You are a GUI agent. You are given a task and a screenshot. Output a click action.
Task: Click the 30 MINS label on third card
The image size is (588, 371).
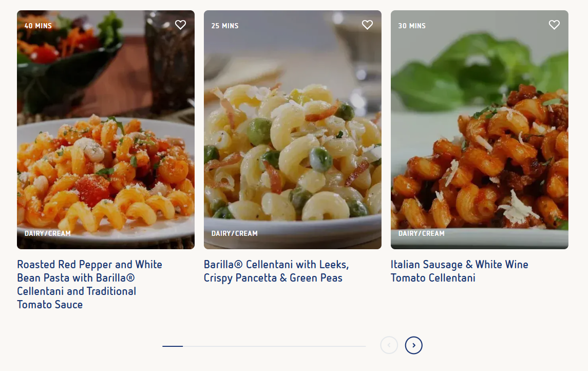[x=412, y=26]
